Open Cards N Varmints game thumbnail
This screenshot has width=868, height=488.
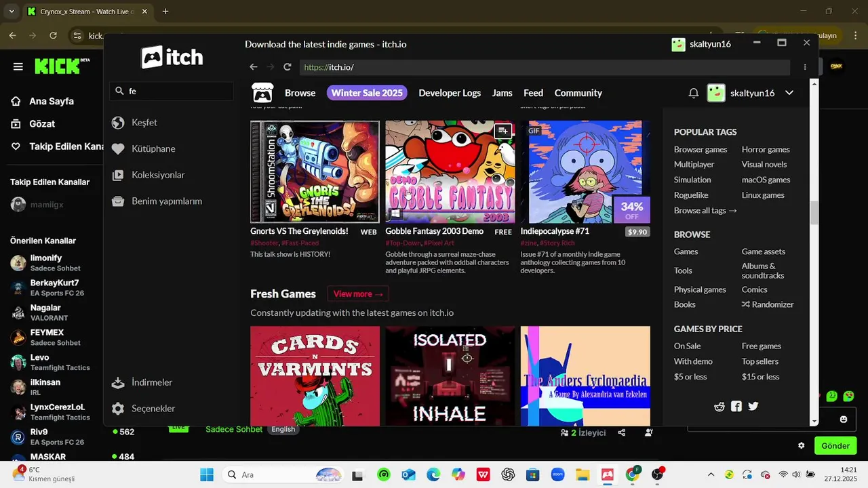tap(315, 375)
